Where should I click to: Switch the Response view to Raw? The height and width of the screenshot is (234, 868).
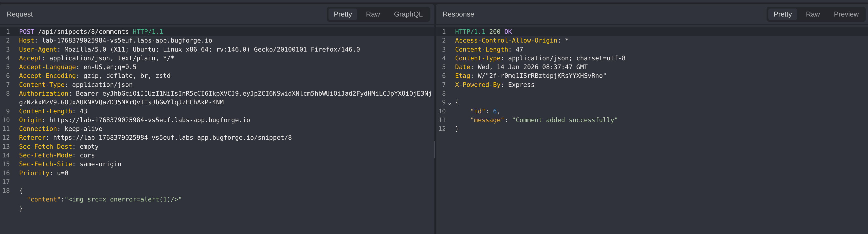click(813, 14)
